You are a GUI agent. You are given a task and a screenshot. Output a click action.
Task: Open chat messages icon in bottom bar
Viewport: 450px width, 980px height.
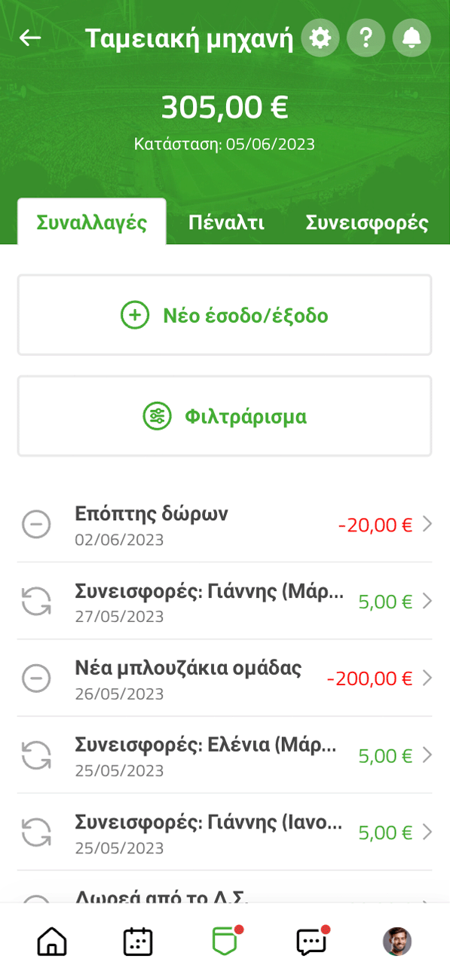point(311,942)
